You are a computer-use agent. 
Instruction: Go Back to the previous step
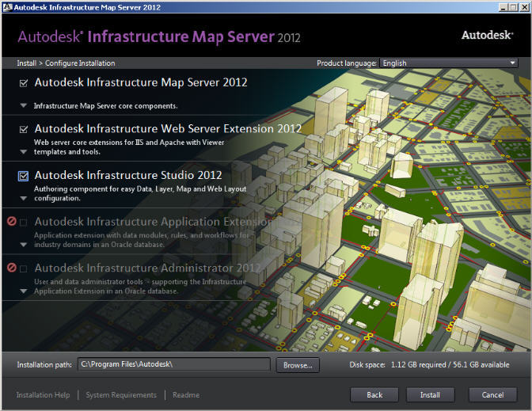374,394
